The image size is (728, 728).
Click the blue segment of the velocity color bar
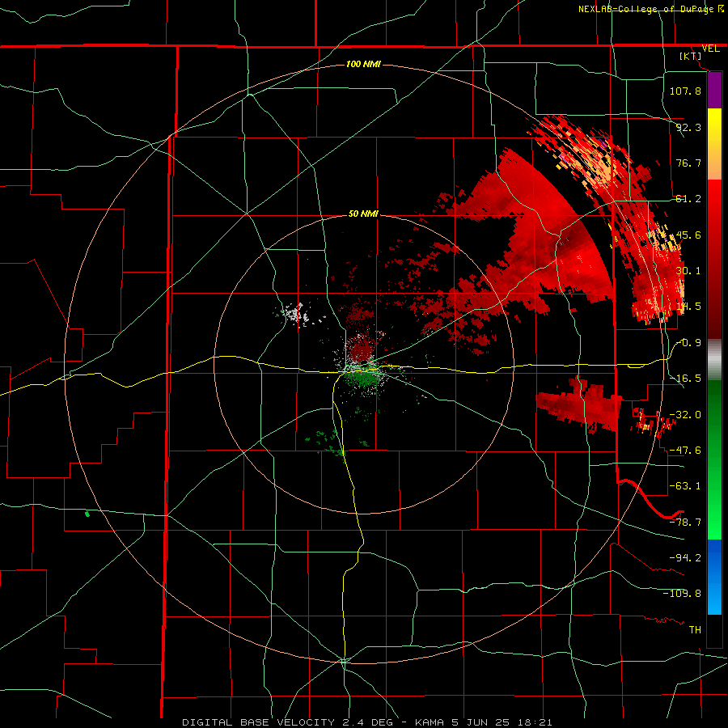[x=714, y=577]
